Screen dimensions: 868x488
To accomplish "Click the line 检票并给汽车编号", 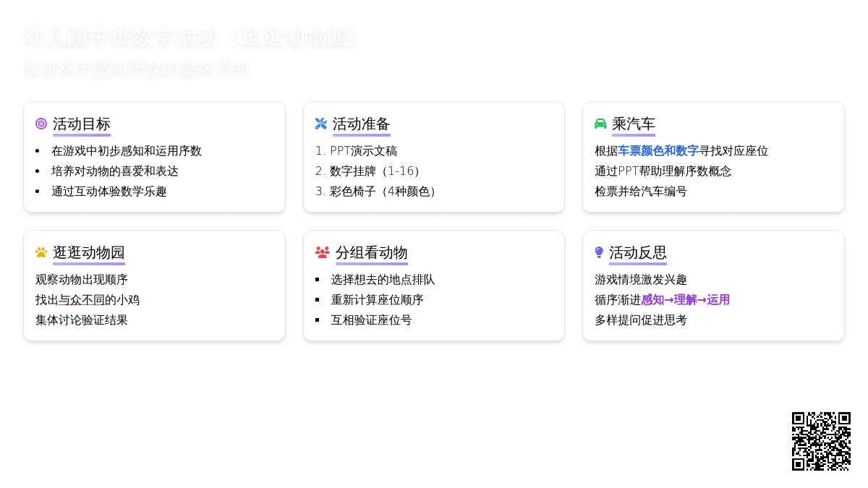I will 641,192.
